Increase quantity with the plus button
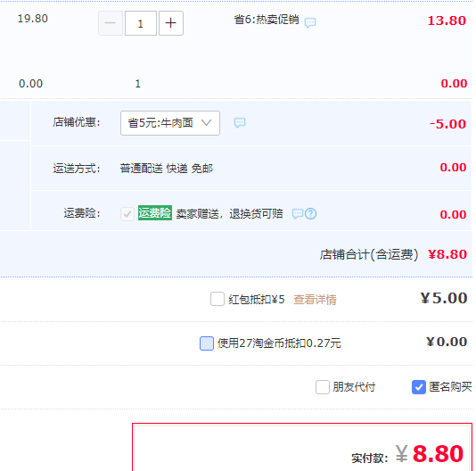The image size is (476, 471). click(171, 23)
